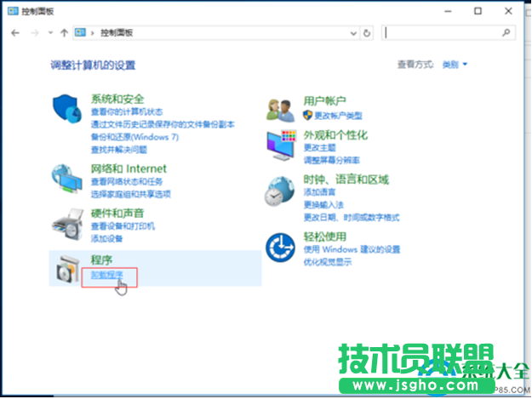Open 查看你的计算机状态 link
This screenshot has width=532, height=399.
(x=127, y=111)
